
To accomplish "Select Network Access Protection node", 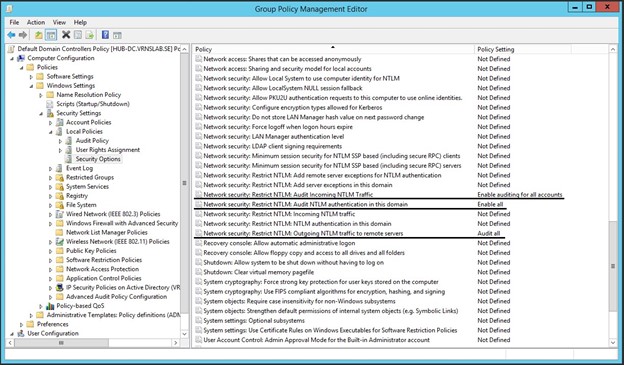I will pyautogui.click(x=102, y=269).
